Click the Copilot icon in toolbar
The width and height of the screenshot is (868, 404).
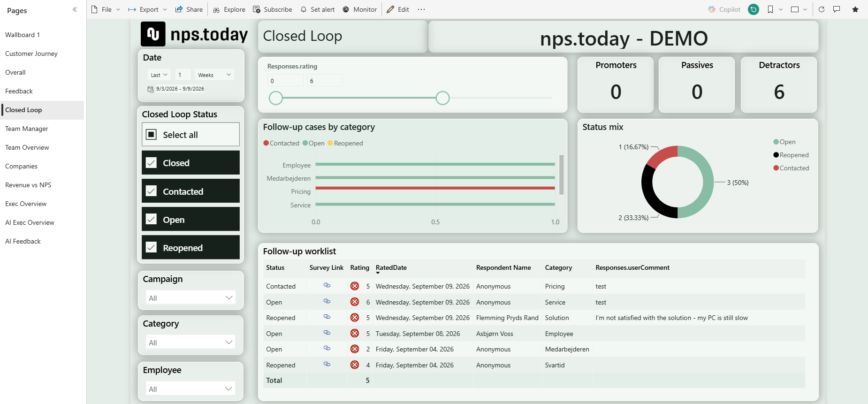tap(712, 9)
